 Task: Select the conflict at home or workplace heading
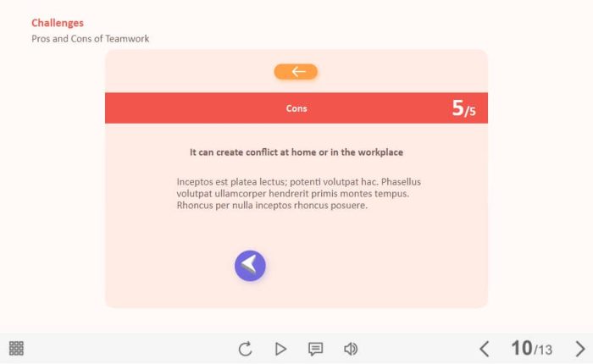(x=296, y=152)
